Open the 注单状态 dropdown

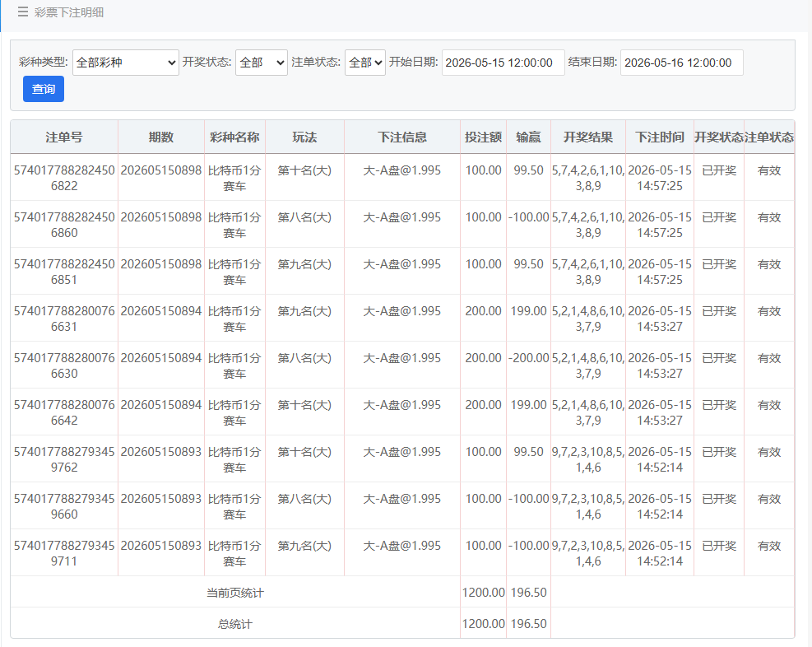365,63
